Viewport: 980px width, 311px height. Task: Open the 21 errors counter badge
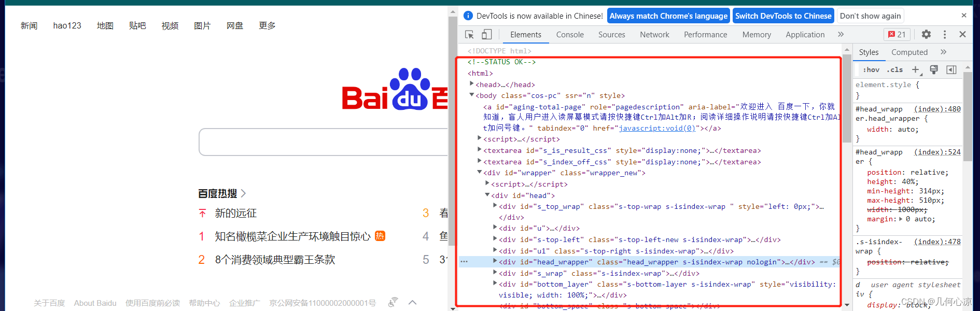pyautogui.click(x=897, y=34)
